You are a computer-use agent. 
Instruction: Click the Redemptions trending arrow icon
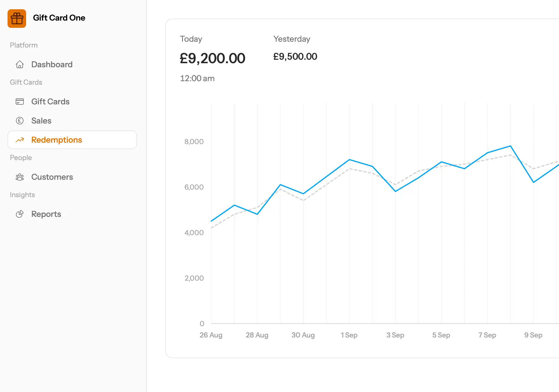20,140
